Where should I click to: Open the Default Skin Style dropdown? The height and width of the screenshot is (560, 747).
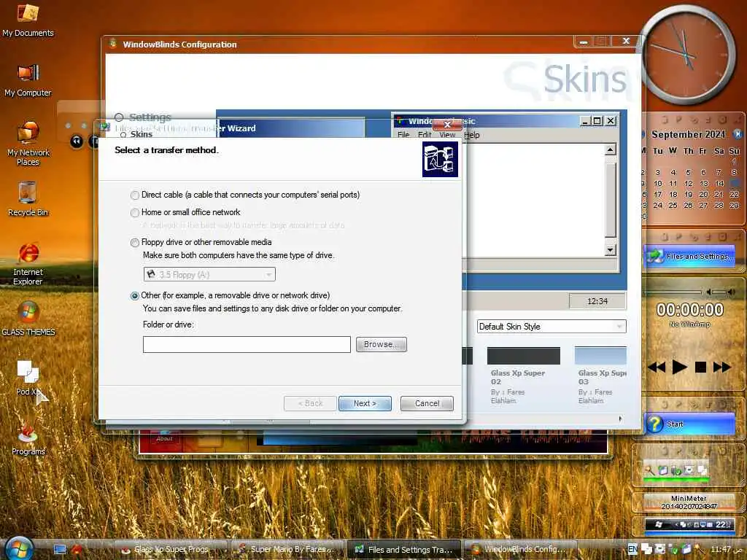[551, 326]
